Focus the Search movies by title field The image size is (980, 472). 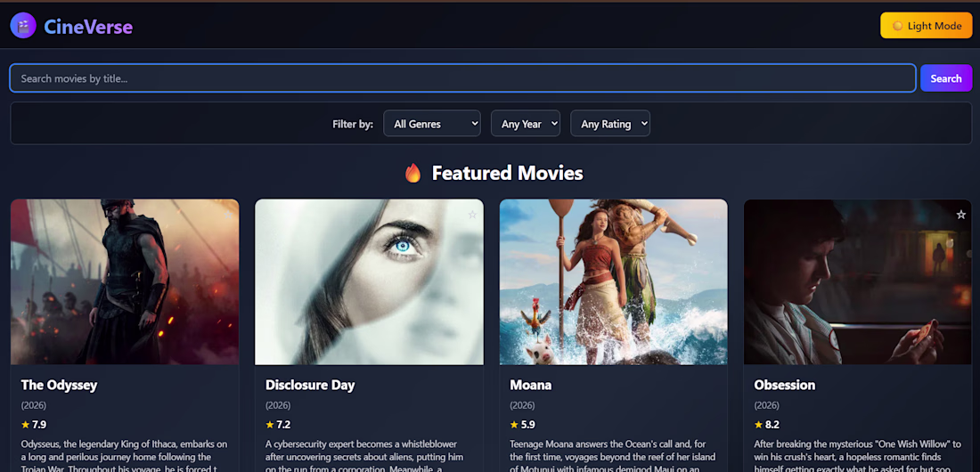462,78
